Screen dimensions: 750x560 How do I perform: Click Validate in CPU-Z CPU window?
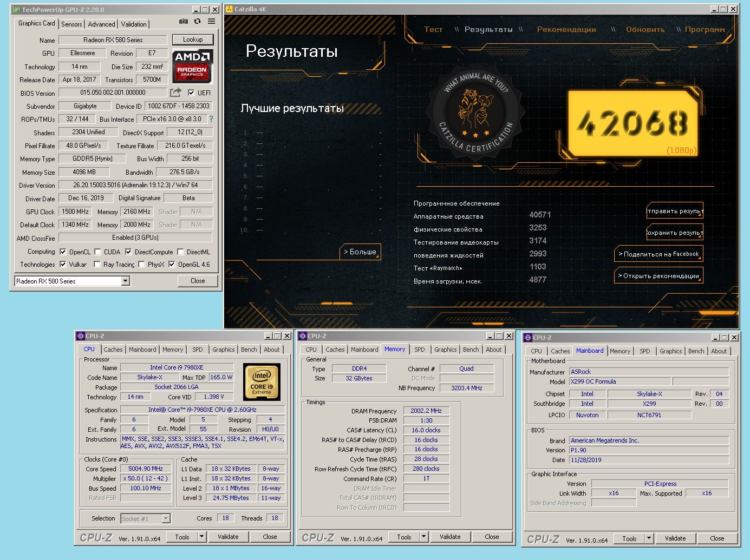[x=228, y=537]
